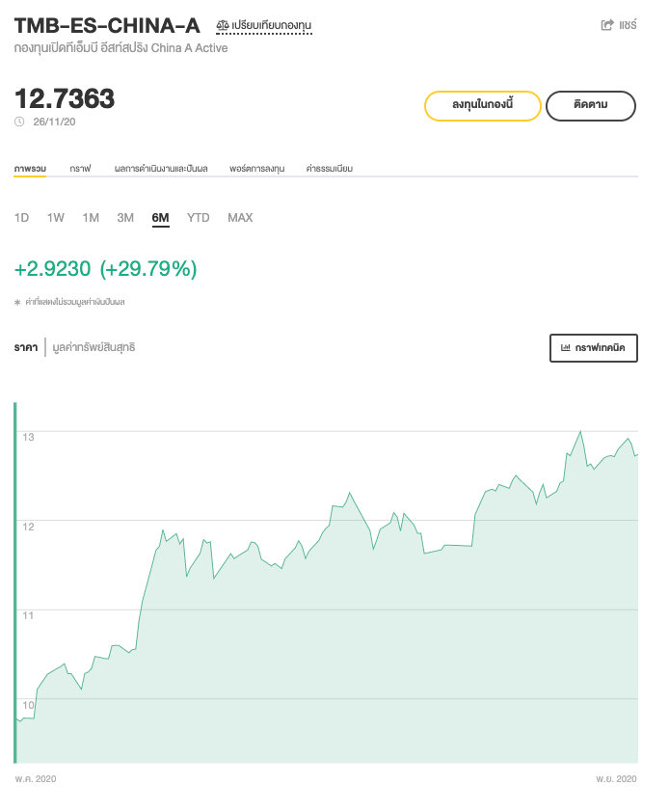This screenshot has height=812, width=669.
Task: Toggle chart to มูลค่าทรัพย์สินสุทธิ view
Action: coord(94,347)
